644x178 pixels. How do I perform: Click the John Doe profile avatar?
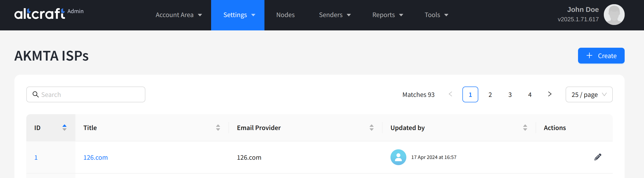(614, 15)
